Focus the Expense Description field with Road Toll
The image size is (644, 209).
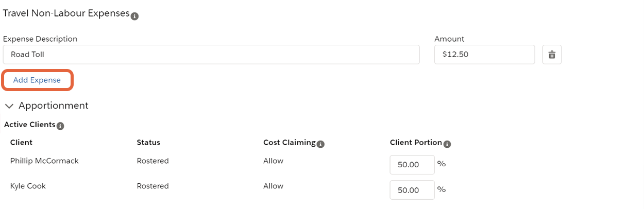point(211,55)
